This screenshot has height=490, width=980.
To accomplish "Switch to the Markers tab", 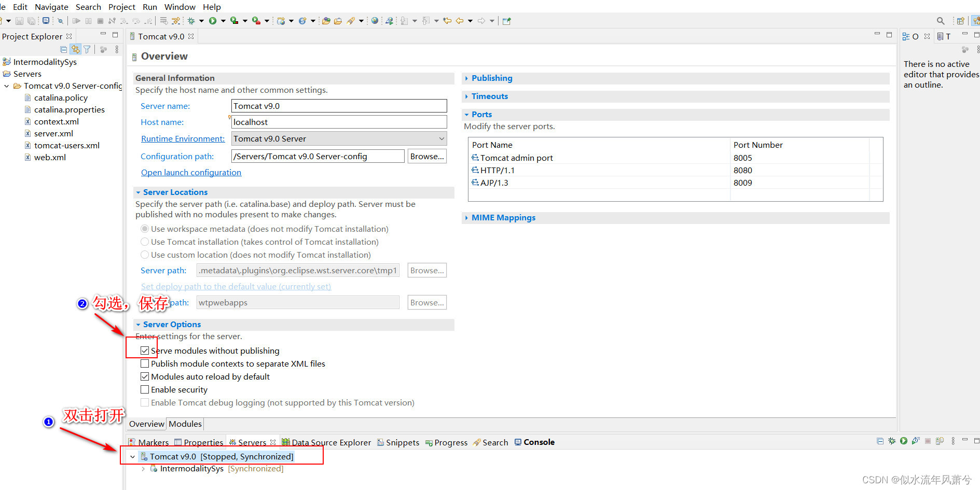I will (149, 442).
